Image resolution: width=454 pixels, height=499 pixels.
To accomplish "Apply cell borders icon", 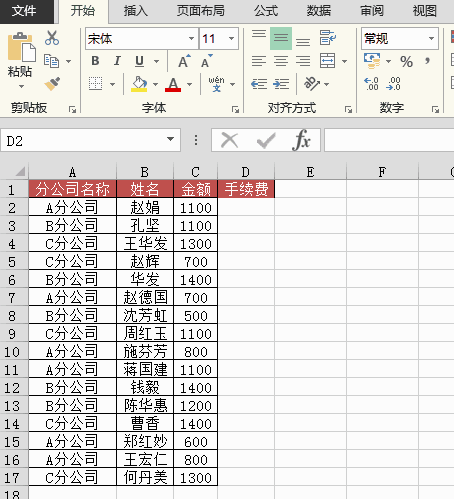I will [96, 84].
